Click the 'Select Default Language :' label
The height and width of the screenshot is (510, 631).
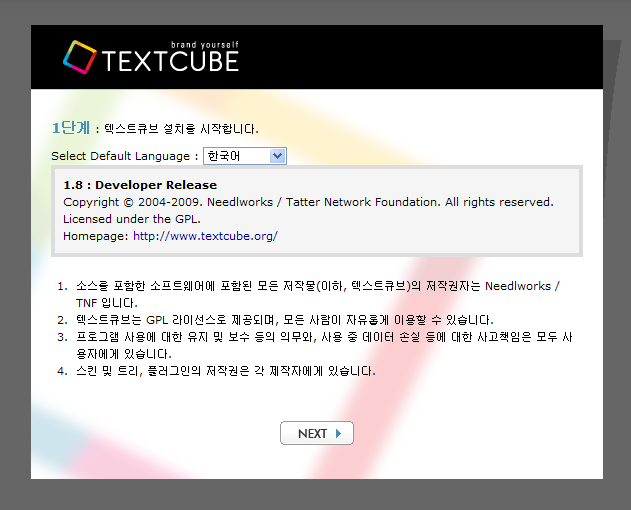125,156
